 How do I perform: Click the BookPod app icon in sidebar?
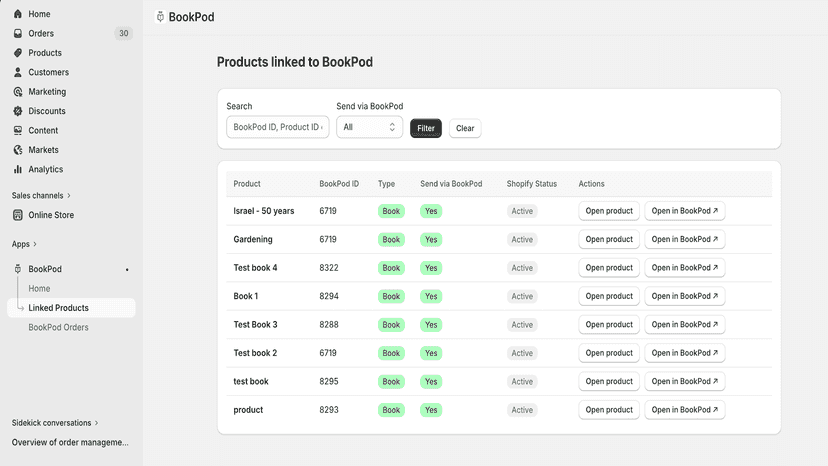(x=18, y=269)
